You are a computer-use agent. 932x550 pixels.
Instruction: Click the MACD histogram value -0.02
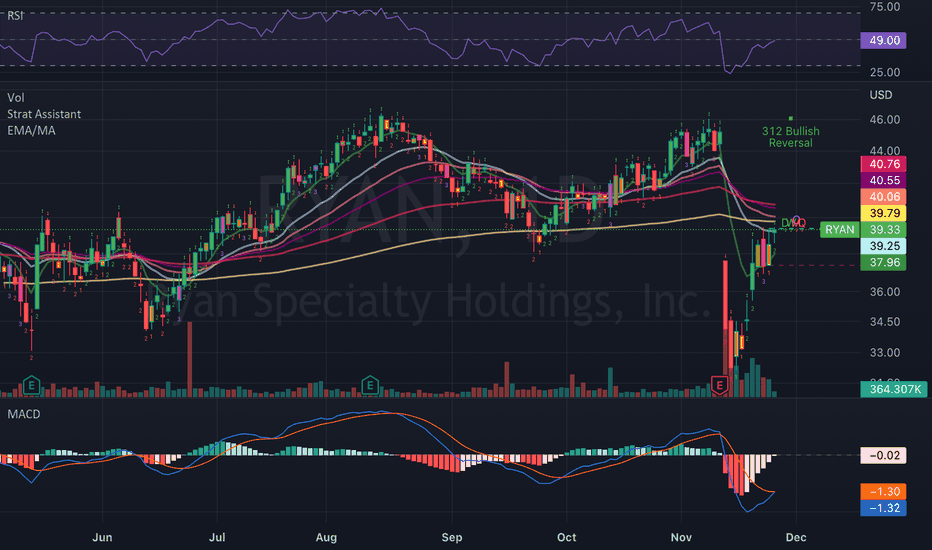tap(883, 455)
